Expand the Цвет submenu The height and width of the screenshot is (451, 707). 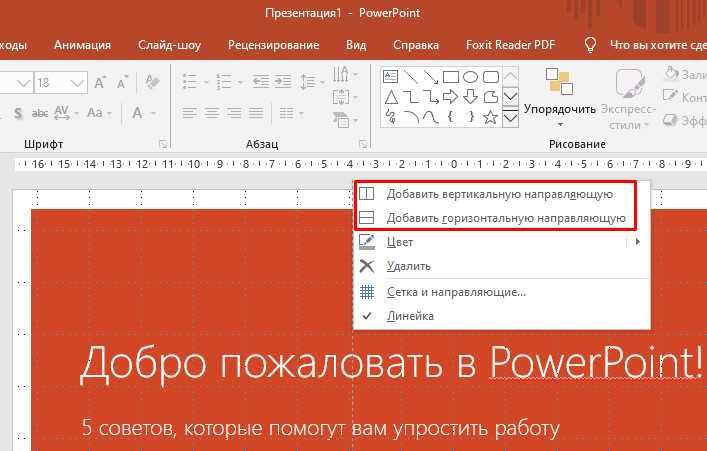[x=500, y=242]
